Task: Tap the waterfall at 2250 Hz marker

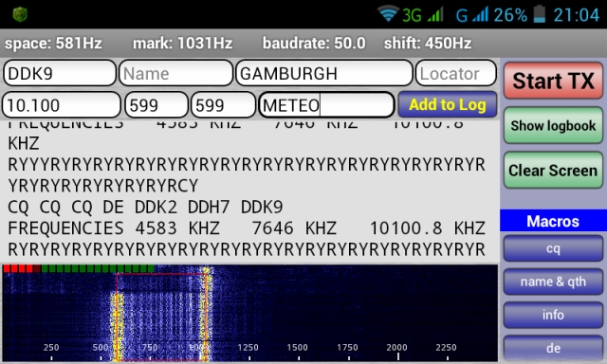Action: pyautogui.click(x=447, y=347)
